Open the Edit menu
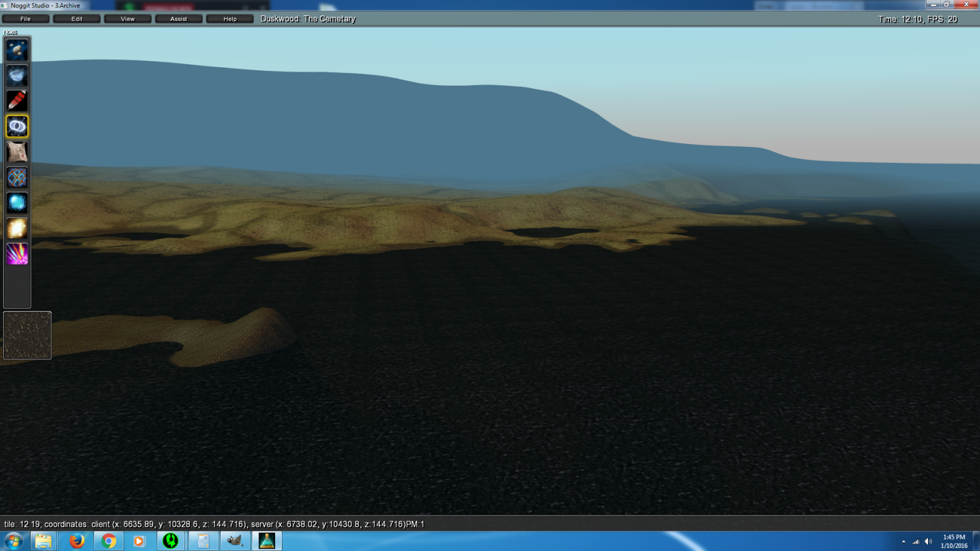 click(77, 19)
